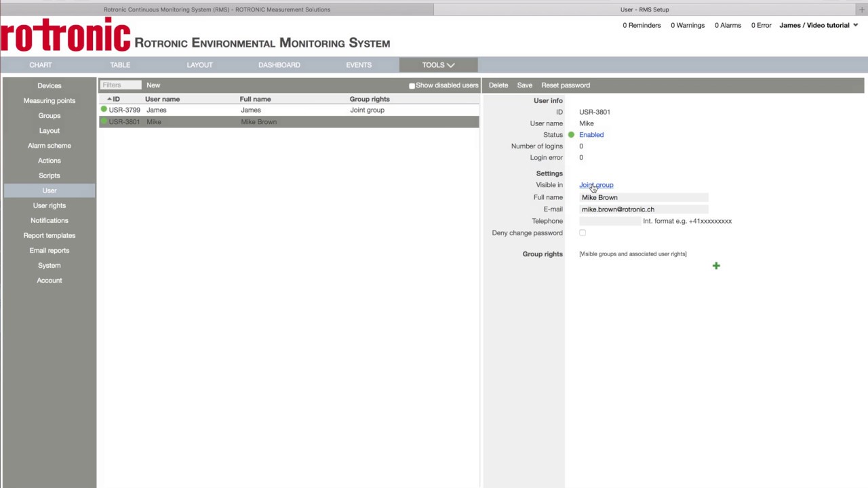This screenshot has width=868, height=488.
Task: Save the user settings
Action: pyautogui.click(x=525, y=85)
